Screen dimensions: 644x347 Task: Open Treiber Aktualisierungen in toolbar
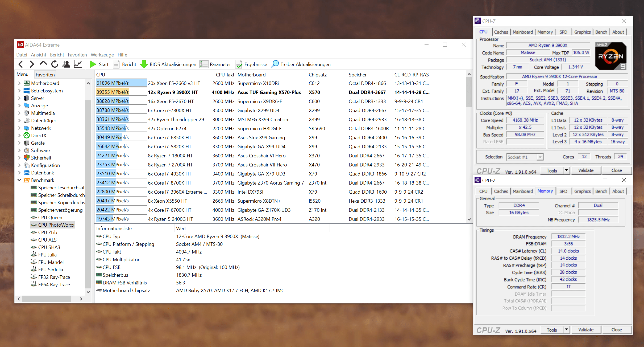(301, 64)
